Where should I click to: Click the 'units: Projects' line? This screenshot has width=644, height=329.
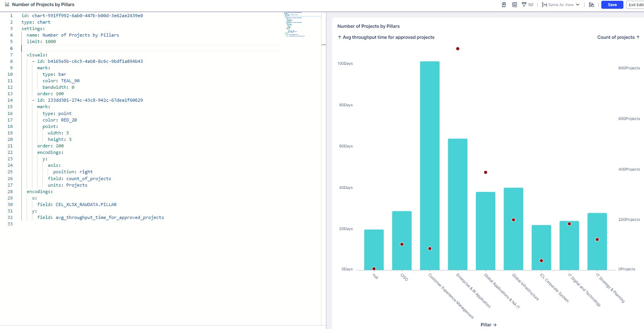pos(67,185)
